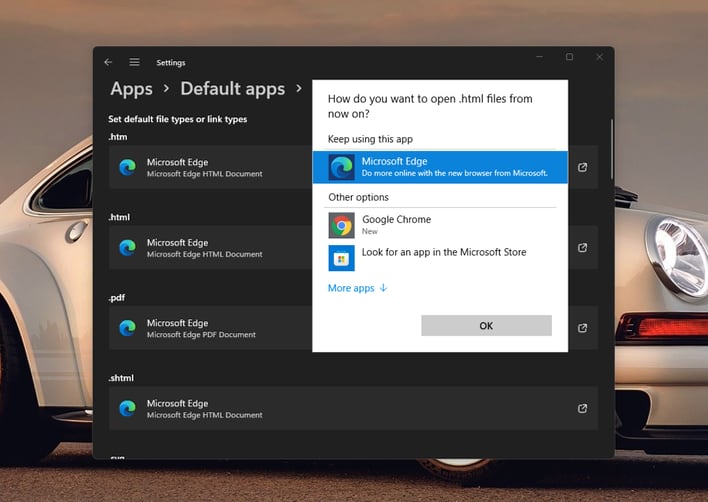Click the Edge icon in the .htm row
This screenshot has height=502, width=708.
[127, 167]
